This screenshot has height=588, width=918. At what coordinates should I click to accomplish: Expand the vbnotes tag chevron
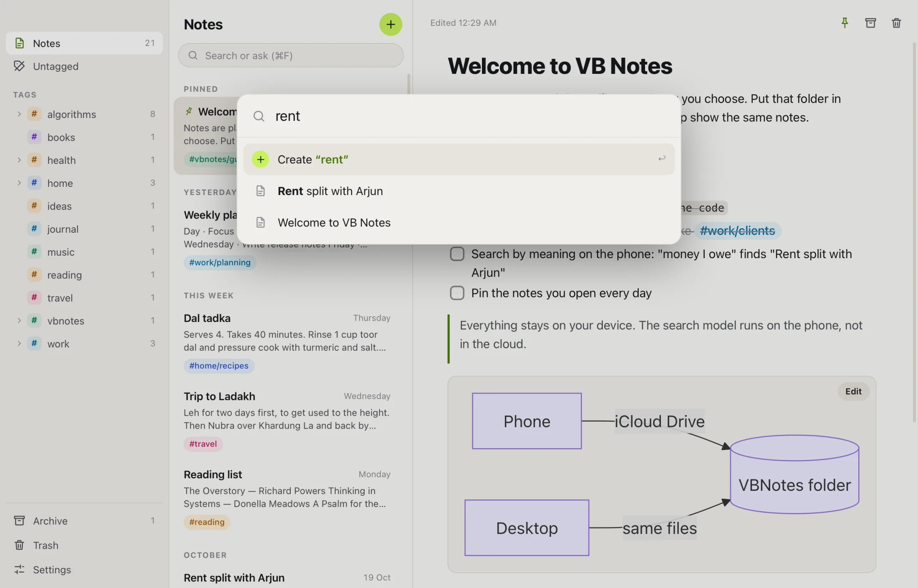19,320
